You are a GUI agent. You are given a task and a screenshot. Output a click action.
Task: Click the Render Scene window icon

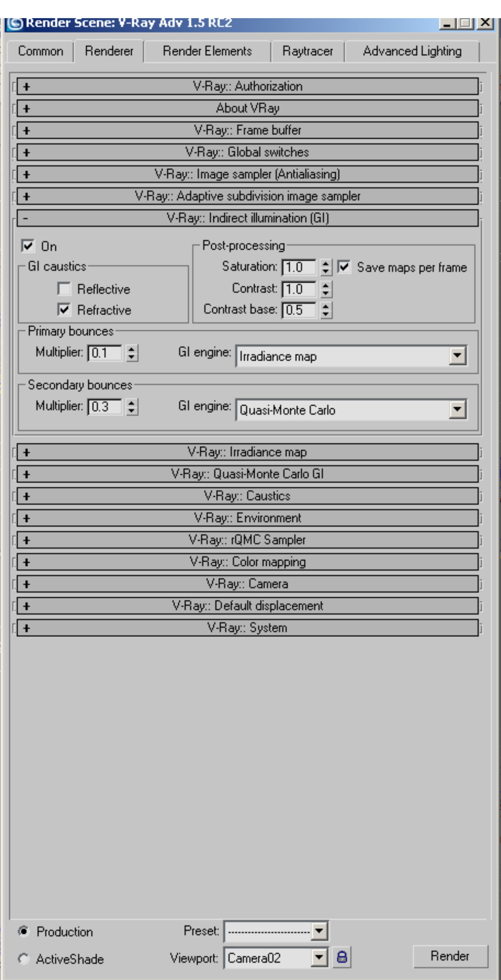click(15, 24)
